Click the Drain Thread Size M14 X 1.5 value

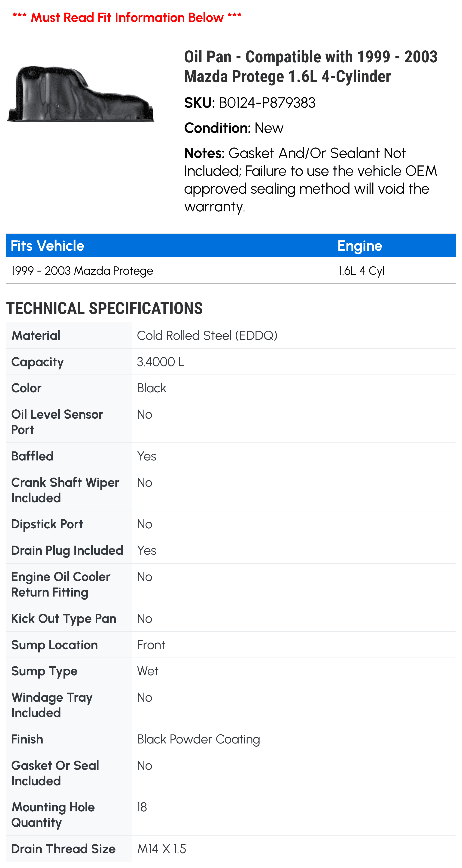(x=161, y=849)
